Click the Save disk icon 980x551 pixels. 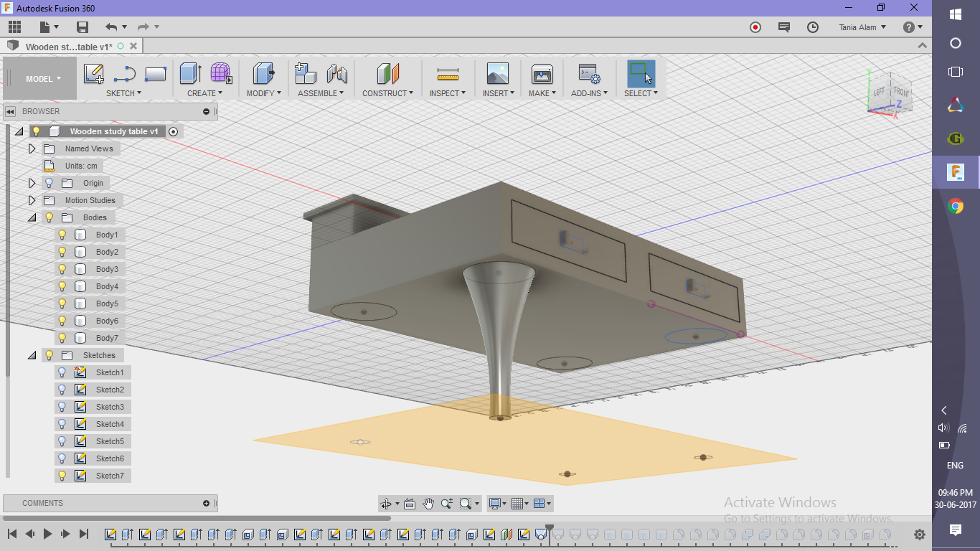coord(83,27)
